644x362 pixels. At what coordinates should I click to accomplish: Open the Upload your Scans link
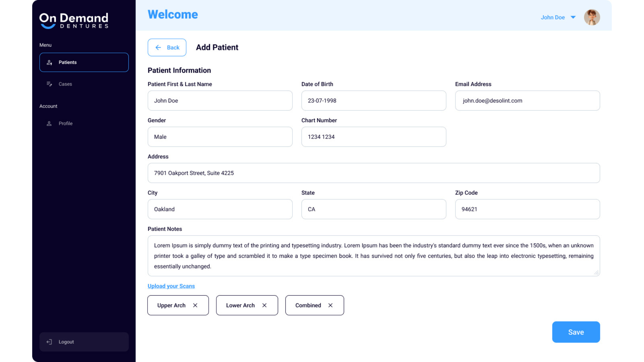[x=171, y=286]
